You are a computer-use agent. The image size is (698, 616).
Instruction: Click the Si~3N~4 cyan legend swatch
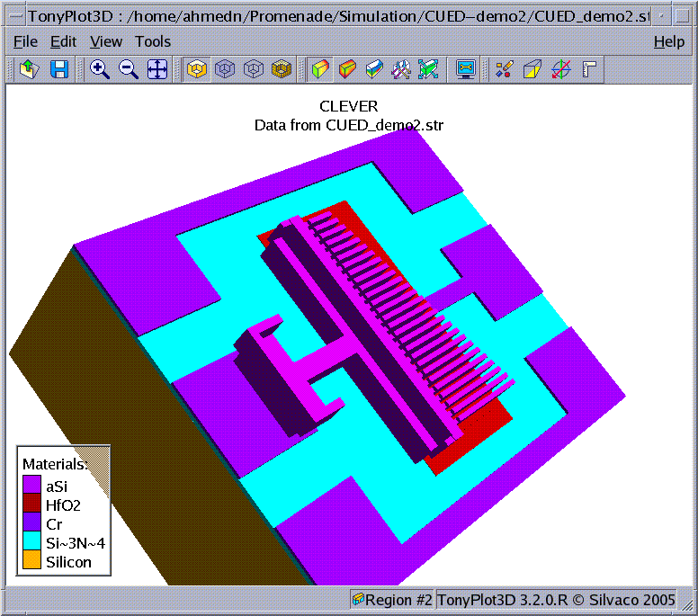coord(32,540)
